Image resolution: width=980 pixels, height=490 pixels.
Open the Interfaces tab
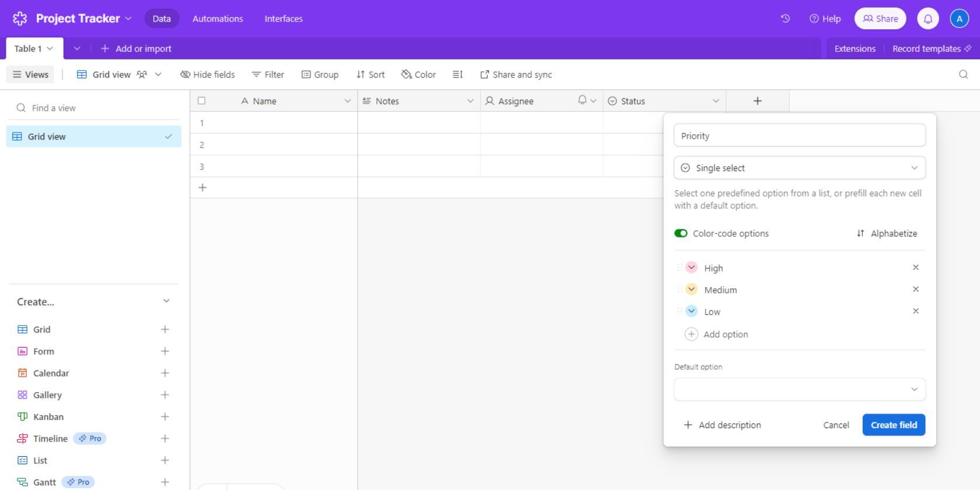[283, 19]
